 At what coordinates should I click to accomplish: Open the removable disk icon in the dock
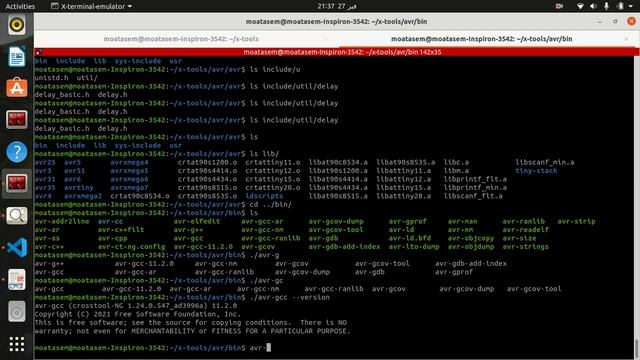16,312
